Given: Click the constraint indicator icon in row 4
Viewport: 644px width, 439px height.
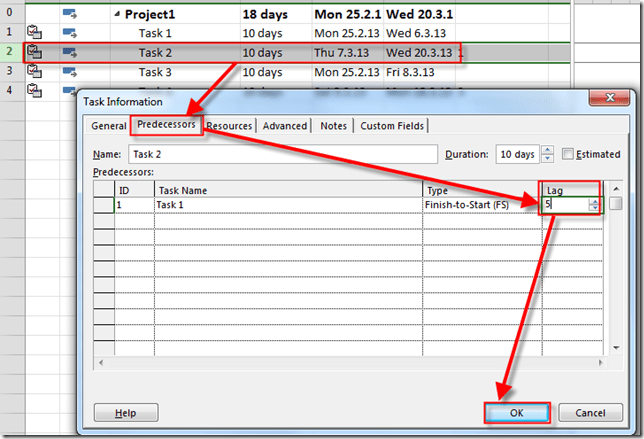Looking at the screenshot, I should click(x=34, y=91).
